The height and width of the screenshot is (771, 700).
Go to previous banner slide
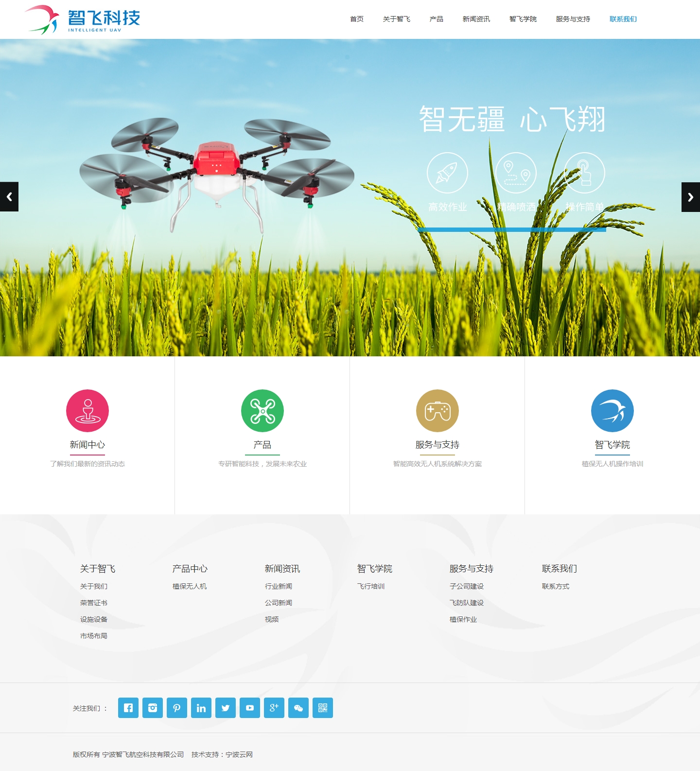click(x=9, y=197)
